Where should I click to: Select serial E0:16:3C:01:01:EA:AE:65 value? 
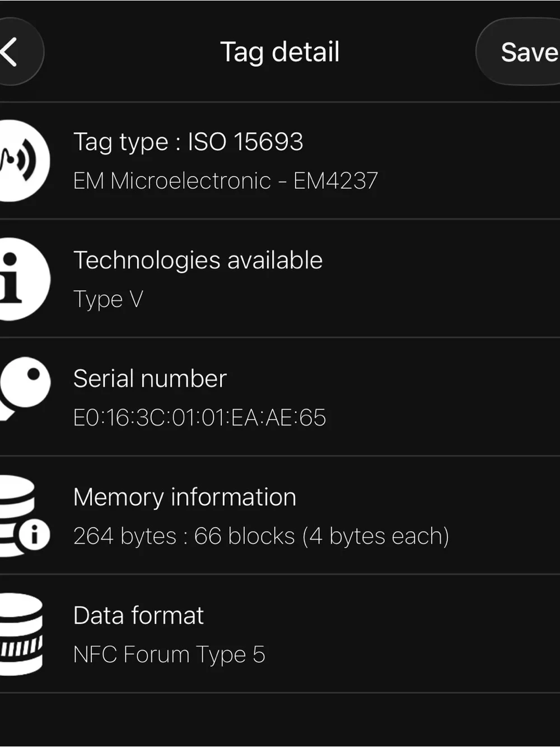click(200, 418)
